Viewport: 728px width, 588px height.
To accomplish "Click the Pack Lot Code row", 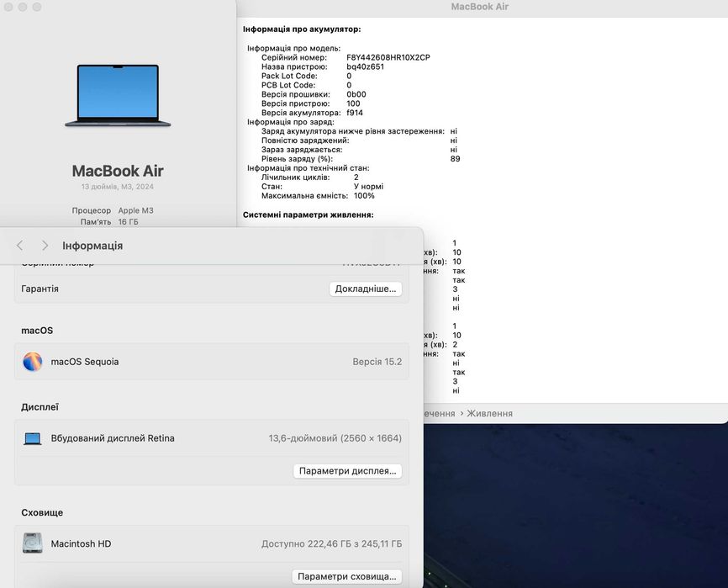I will pos(307,77).
